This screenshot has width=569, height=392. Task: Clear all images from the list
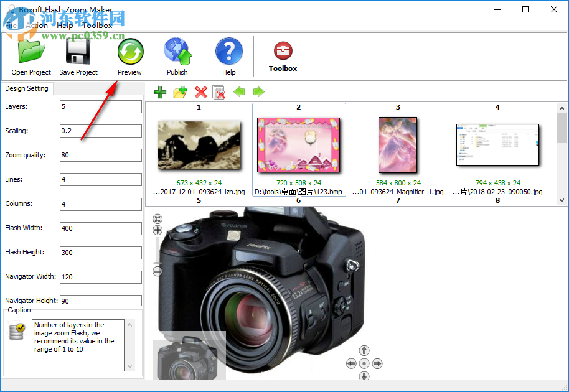pyautogui.click(x=219, y=92)
